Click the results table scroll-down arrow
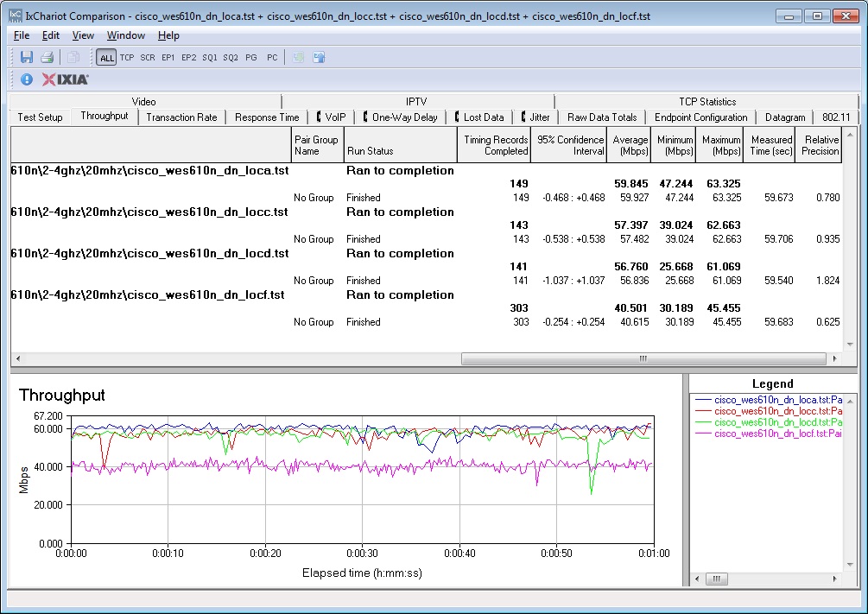 click(850, 345)
